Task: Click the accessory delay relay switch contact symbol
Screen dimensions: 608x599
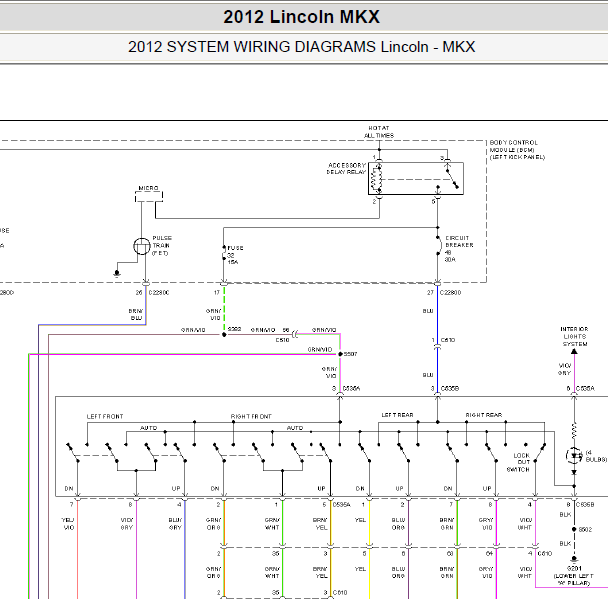Action: click(452, 177)
